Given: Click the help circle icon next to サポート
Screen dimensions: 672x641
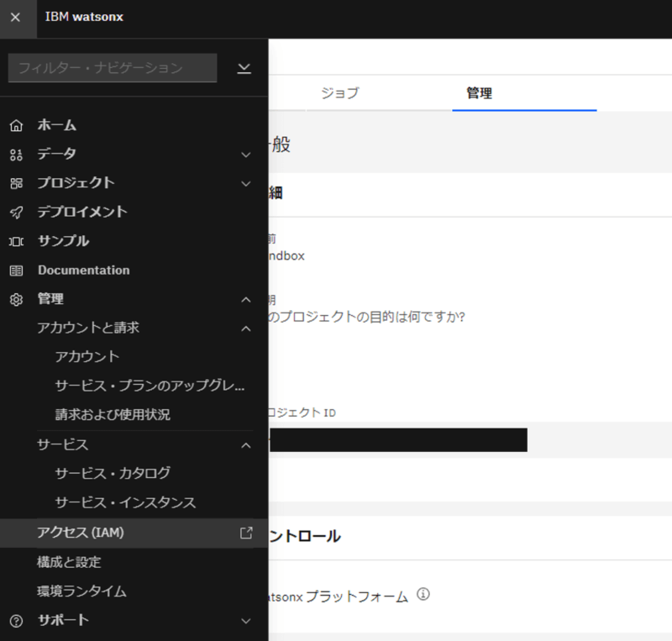Looking at the screenshot, I should (16, 621).
